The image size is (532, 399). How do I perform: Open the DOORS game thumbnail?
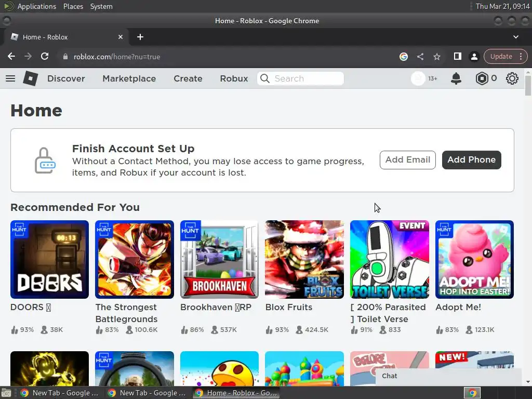click(49, 260)
